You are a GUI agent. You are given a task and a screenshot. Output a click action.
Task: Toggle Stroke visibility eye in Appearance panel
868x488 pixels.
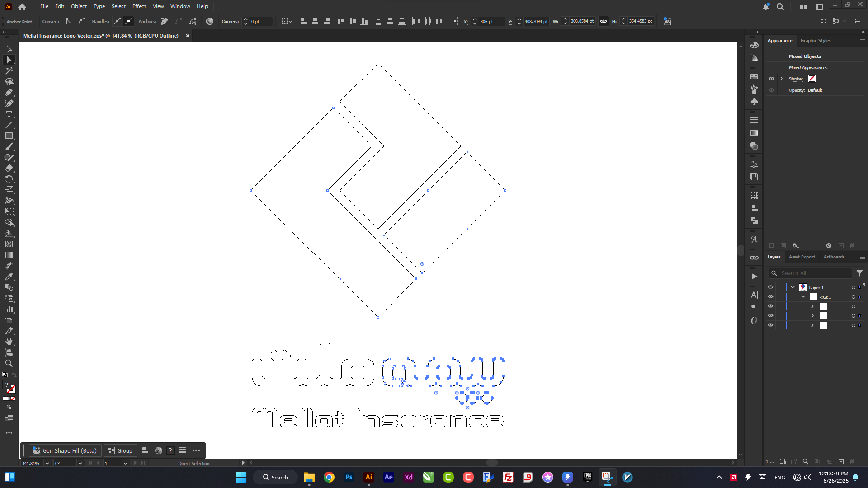[x=772, y=79]
